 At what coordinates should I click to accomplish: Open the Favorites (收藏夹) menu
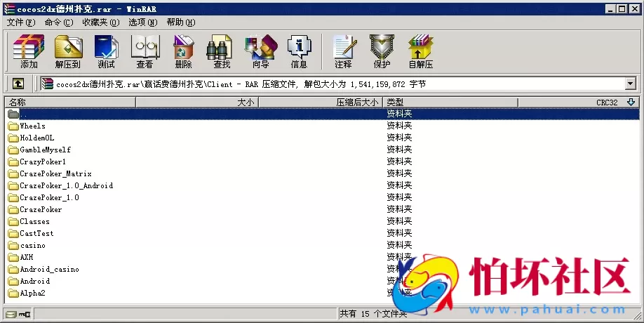pos(101,22)
